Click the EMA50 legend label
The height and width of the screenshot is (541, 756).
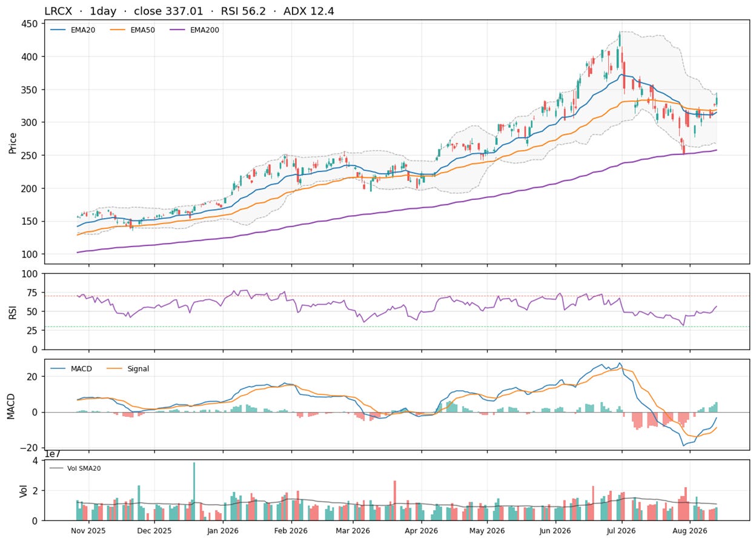(142, 29)
